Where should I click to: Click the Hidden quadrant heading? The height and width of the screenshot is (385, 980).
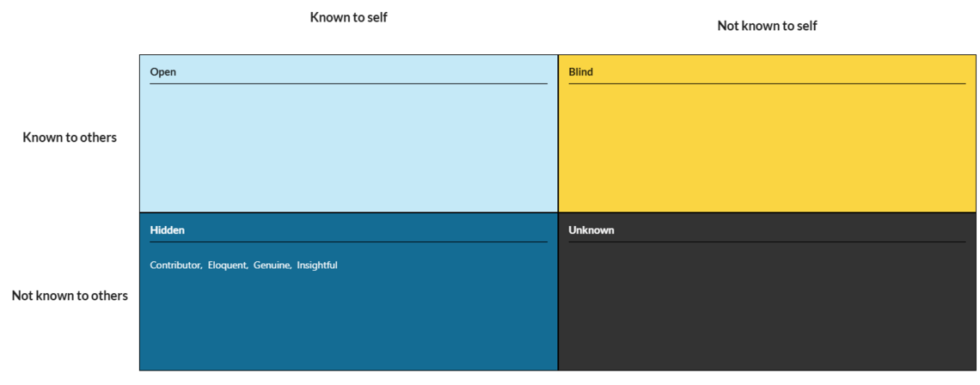[167, 230]
